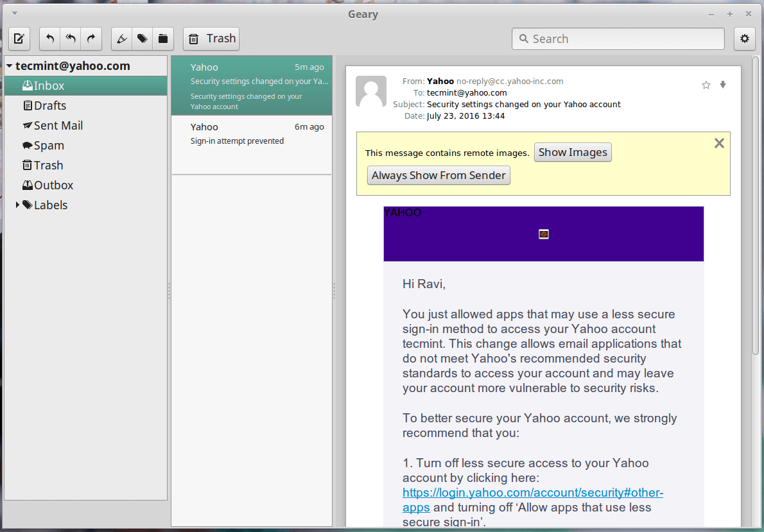Select the 'Sign-in attempt prevented' conversation
The image size is (764, 532).
pos(252,144)
